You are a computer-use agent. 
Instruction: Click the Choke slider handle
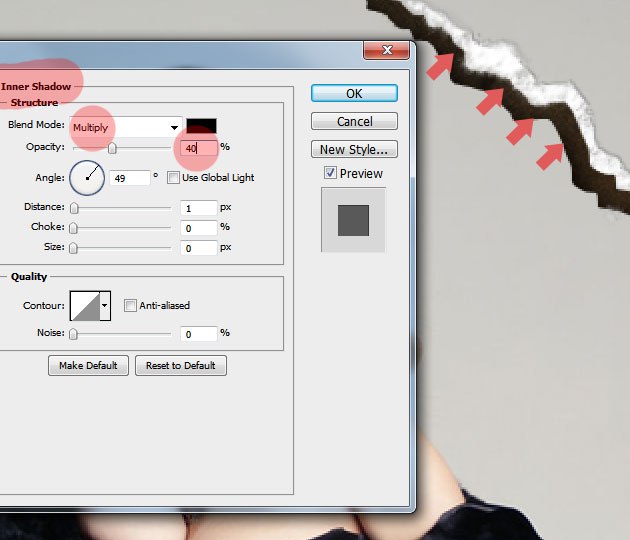click(x=73, y=228)
